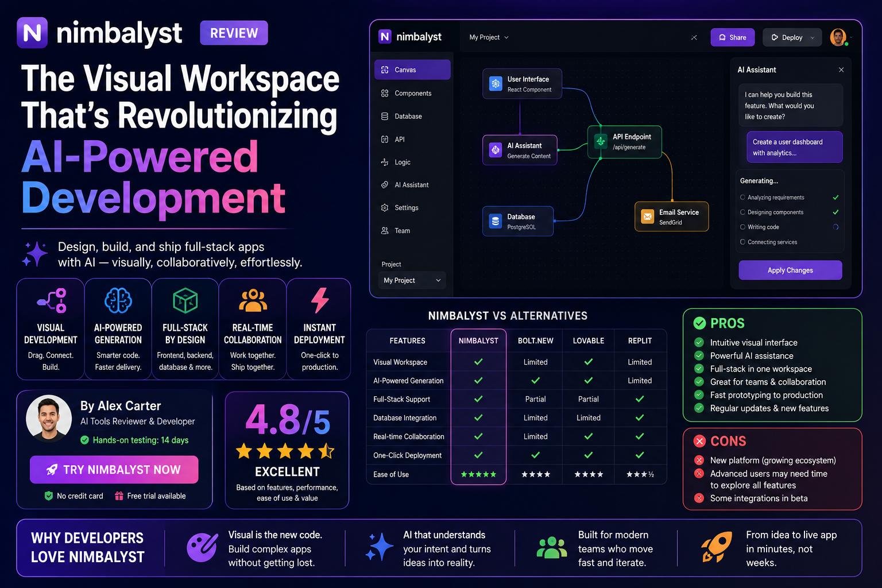Close the AI Assistant panel
The image size is (882, 588).
(x=841, y=70)
